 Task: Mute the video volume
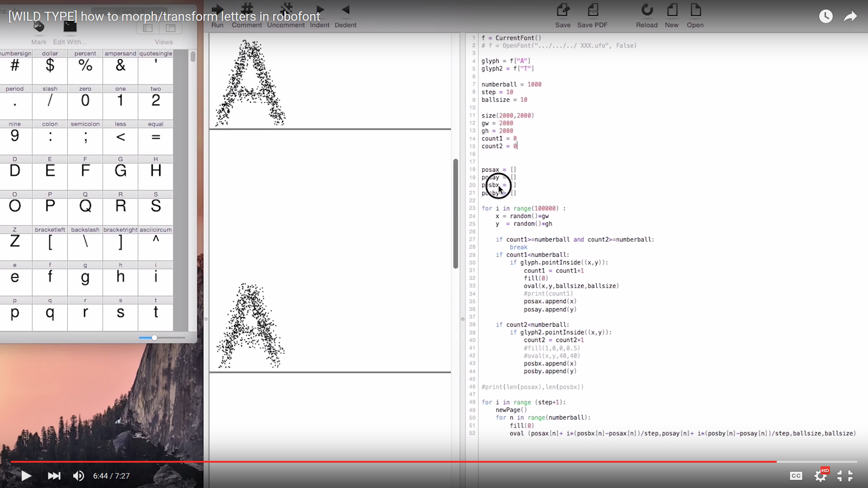pos(78,476)
